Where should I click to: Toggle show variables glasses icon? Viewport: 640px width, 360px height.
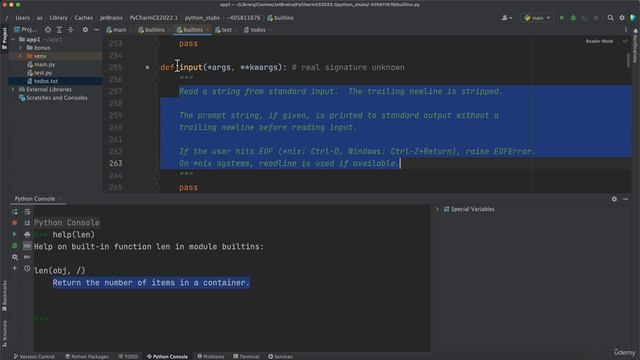27,246
